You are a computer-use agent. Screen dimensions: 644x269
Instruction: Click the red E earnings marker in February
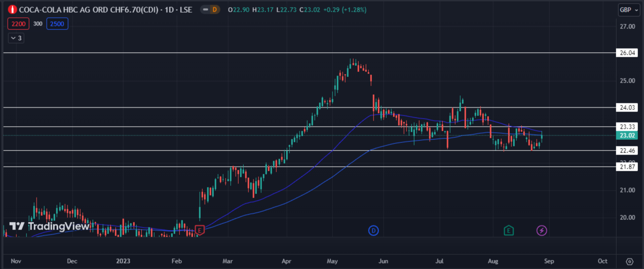click(200, 230)
